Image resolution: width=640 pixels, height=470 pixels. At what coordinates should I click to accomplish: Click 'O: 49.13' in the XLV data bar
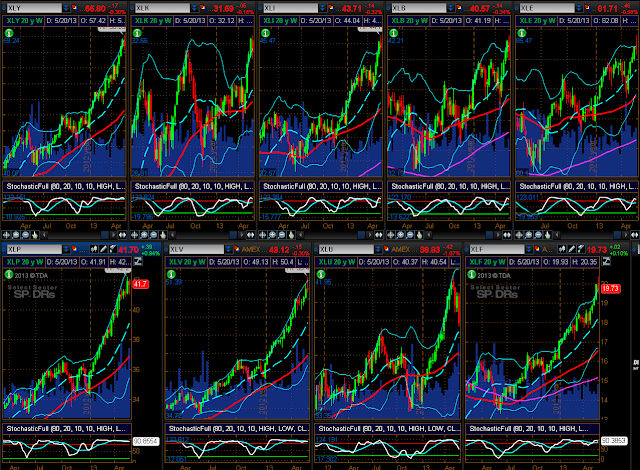click(x=255, y=262)
